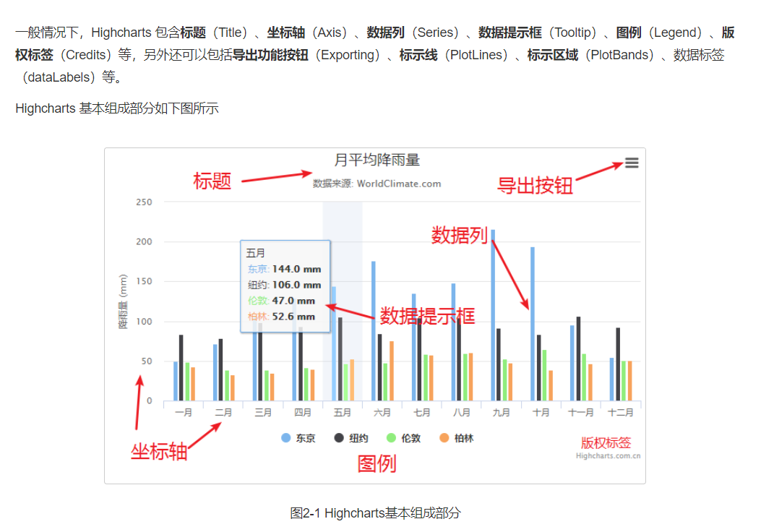Image resolution: width=761 pixels, height=532 pixels.
Task: Click the 三月 x-axis label
Action: pyautogui.click(x=263, y=413)
